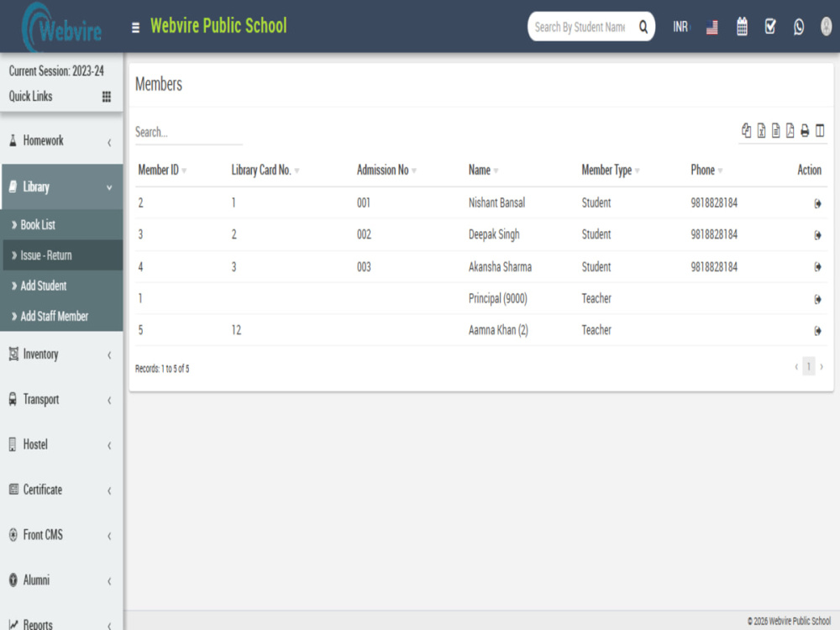
Task: Select Issue - Return menu item
Action: point(62,255)
